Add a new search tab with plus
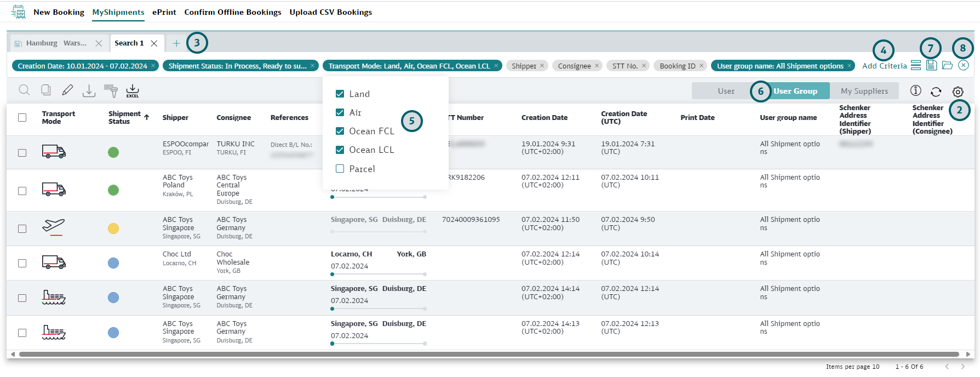The width and height of the screenshot is (980, 377). tap(176, 43)
